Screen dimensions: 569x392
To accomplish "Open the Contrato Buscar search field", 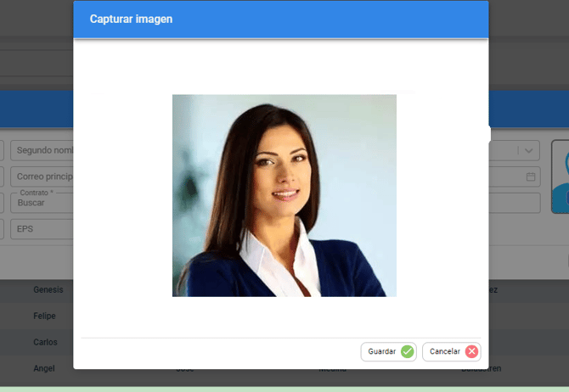I will click(x=42, y=203).
